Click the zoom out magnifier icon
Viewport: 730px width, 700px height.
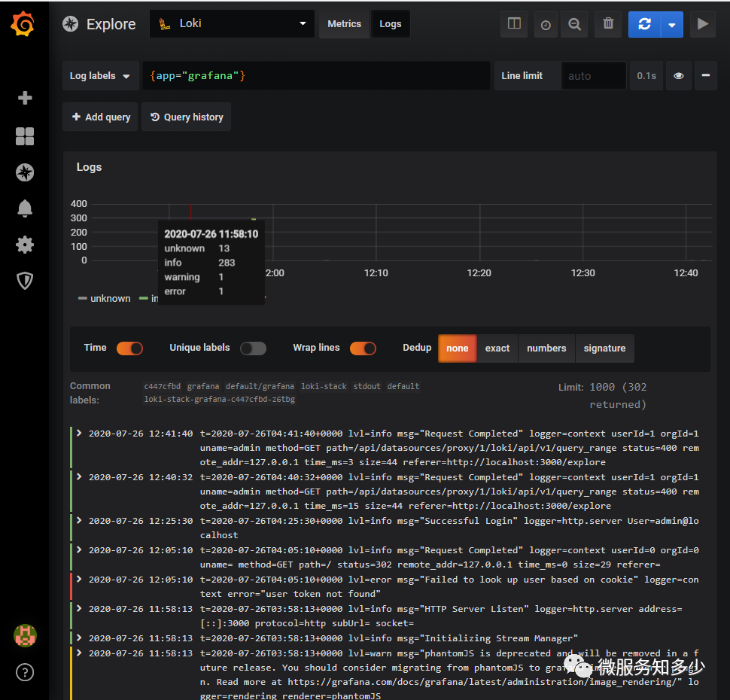point(574,24)
